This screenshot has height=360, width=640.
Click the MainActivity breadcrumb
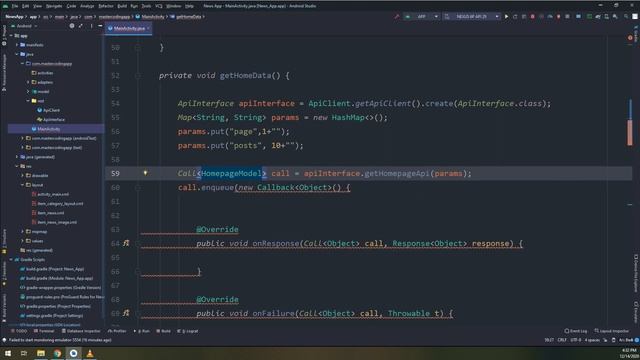pyautogui.click(x=150, y=17)
